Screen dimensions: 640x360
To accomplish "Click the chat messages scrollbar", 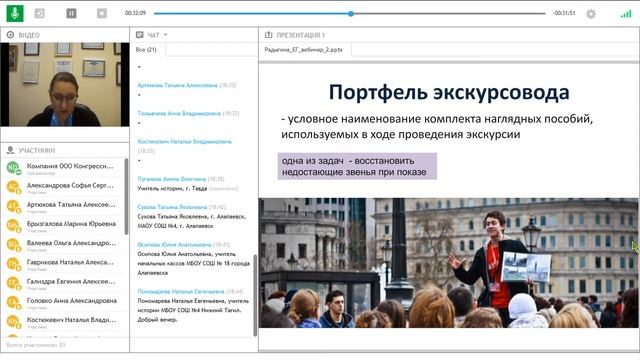I will pos(256,296).
